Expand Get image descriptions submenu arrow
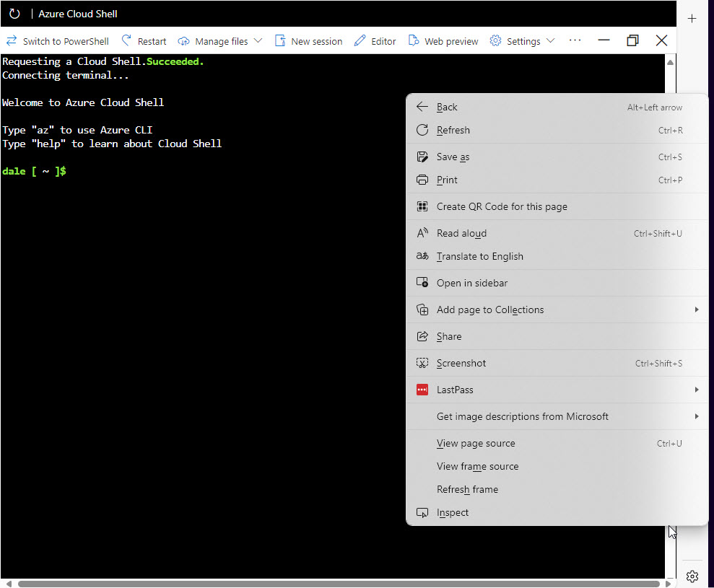The height and width of the screenshot is (588, 714). point(696,416)
